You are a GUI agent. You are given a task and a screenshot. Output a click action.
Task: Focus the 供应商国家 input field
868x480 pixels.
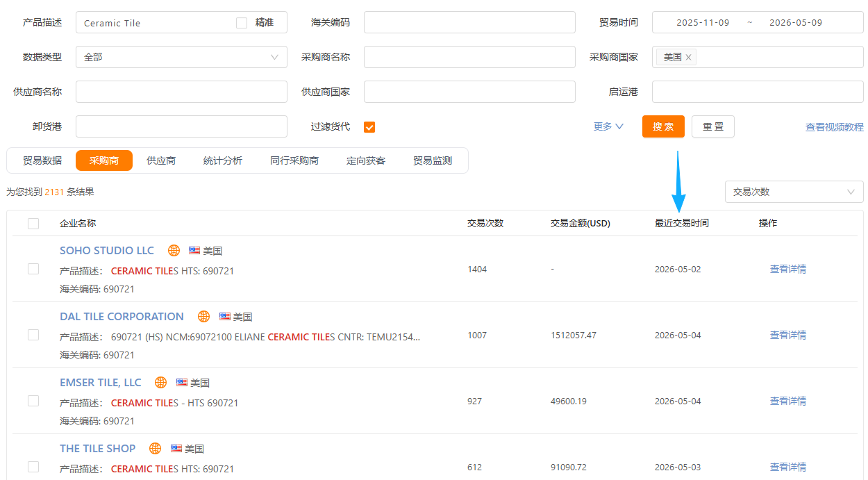(469, 92)
